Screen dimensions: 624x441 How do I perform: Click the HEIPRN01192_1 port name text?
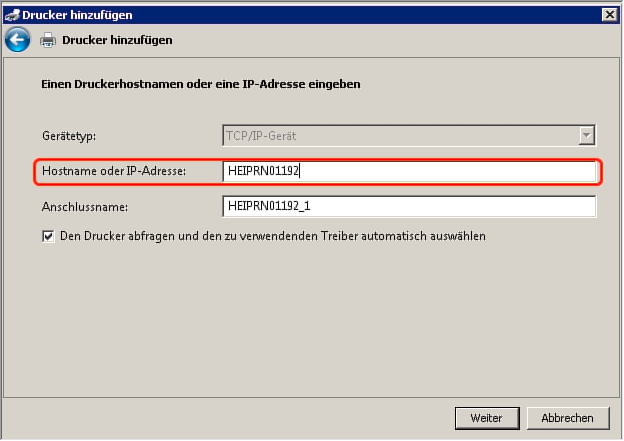tap(269, 206)
